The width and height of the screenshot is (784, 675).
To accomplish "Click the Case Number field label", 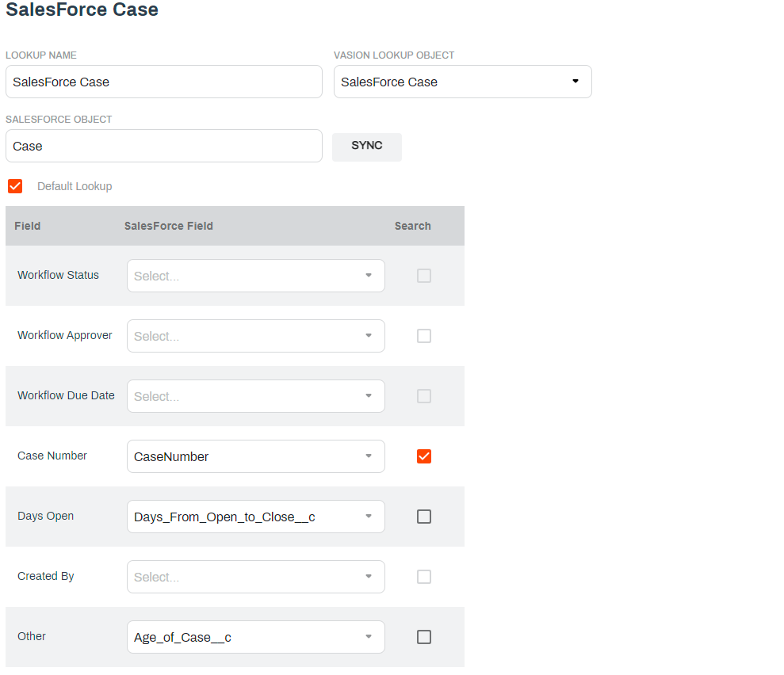I will (52, 456).
